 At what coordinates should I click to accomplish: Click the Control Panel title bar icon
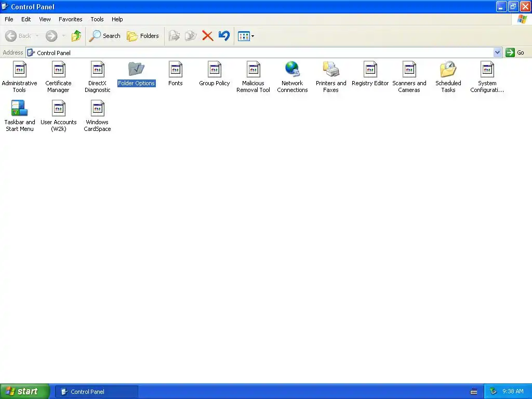point(5,6)
